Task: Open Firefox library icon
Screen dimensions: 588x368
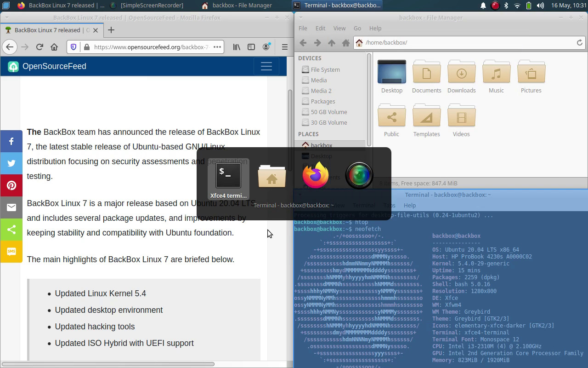Action: [x=237, y=47]
